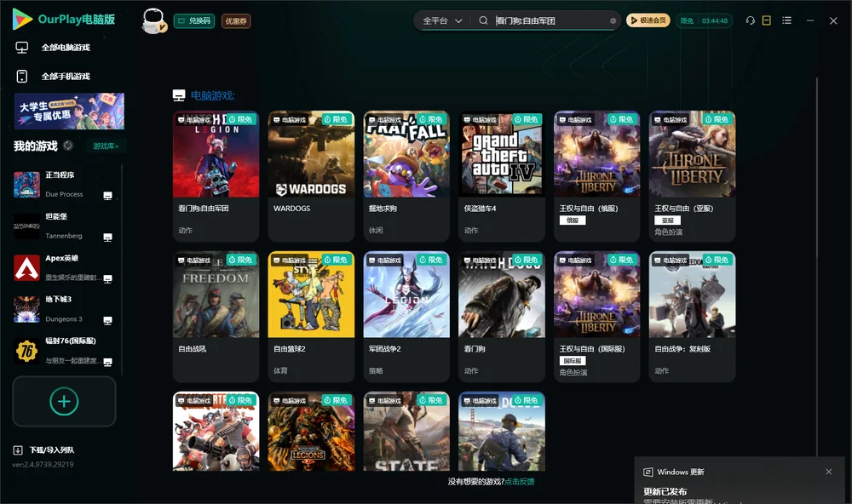This screenshot has height=504, width=852.
Task: Open the 自由战歌 game card
Action: pyautogui.click(x=216, y=317)
